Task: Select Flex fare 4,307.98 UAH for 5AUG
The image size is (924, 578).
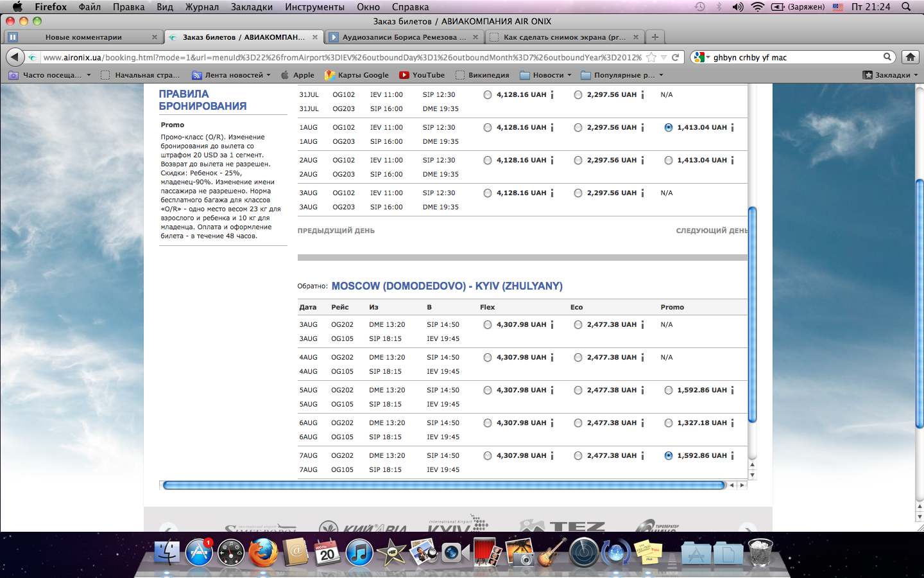Action: (x=488, y=390)
